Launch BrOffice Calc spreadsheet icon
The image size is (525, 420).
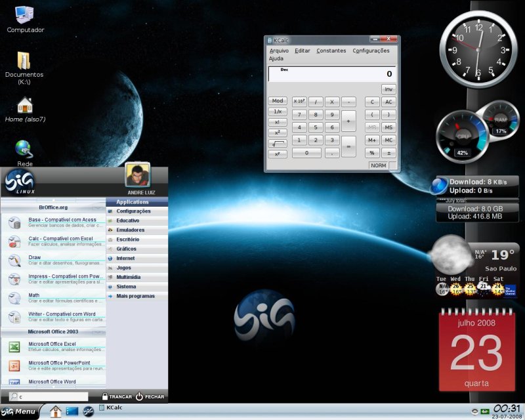click(x=14, y=241)
